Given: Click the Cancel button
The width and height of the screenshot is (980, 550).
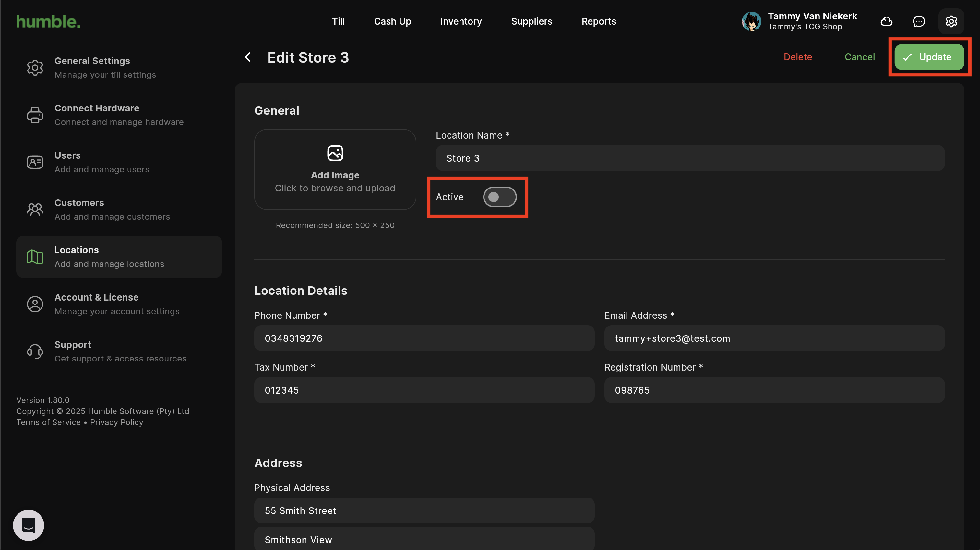Looking at the screenshot, I should click(x=859, y=57).
